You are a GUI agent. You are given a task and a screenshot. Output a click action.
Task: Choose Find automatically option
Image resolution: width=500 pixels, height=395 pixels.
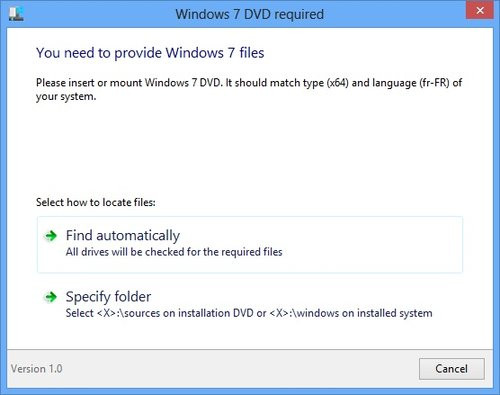250,244
